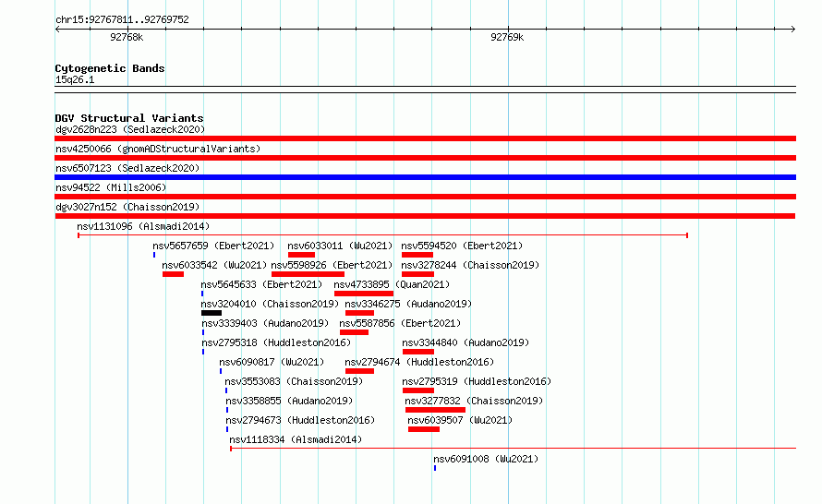822x504 pixels.
Task: Select the red bar under nsv6039507
Action: 424,429
